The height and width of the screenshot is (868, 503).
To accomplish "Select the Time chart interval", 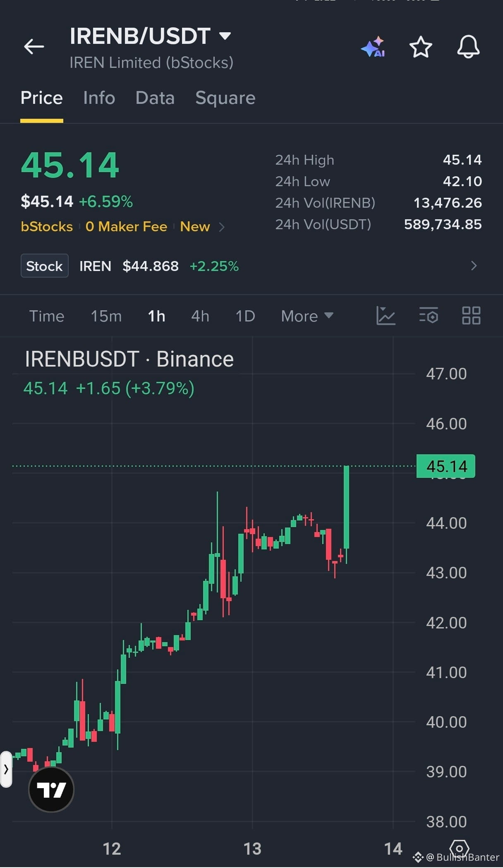I will tap(47, 316).
